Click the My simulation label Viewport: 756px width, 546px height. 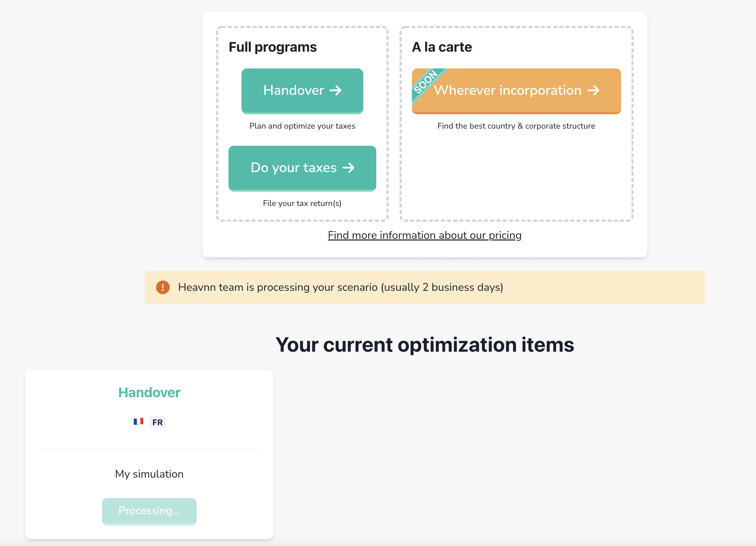tap(149, 474)
